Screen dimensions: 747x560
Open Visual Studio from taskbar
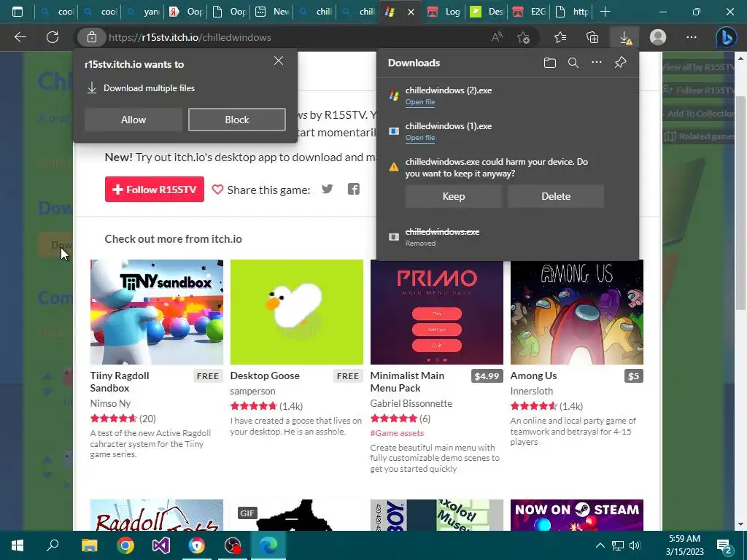pyautogui.click(x=161, y=545)
